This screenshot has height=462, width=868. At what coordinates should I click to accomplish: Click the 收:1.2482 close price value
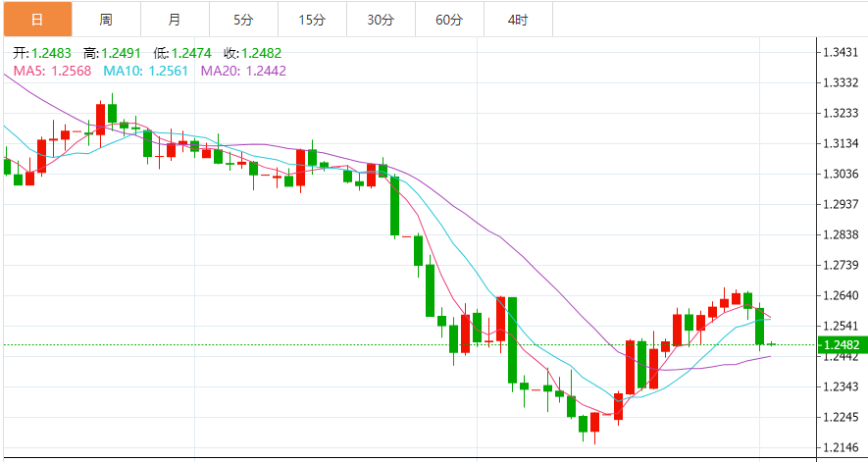pyautogui.click(x=252, y=54)
